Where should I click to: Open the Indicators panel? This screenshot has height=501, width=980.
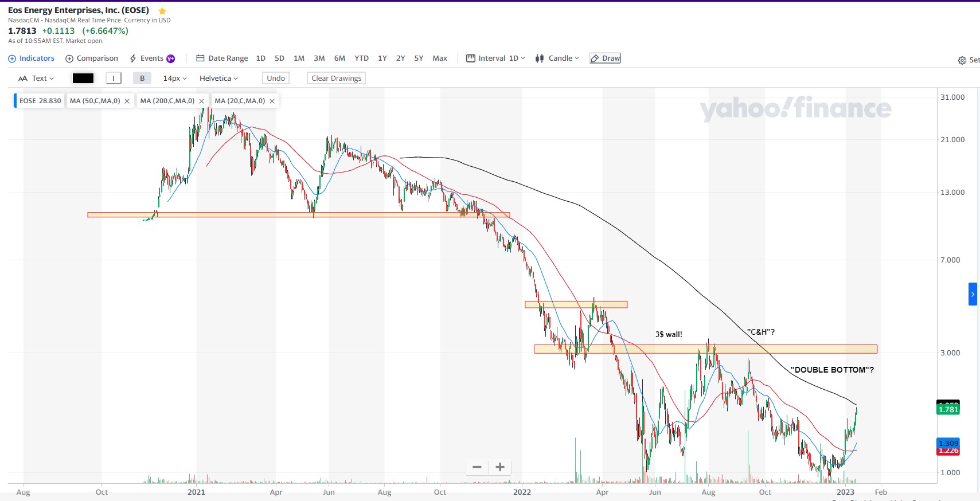point(32,58)
